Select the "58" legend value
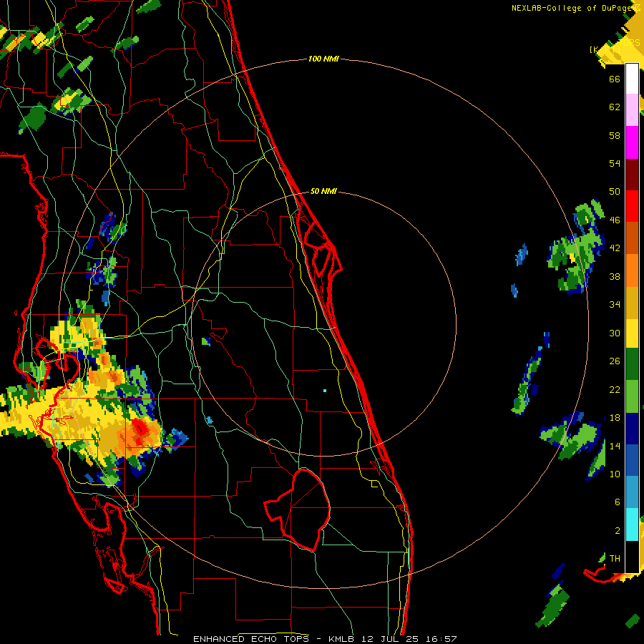The height and width of the screenshot is (644, 644). [x=615, y=135]
